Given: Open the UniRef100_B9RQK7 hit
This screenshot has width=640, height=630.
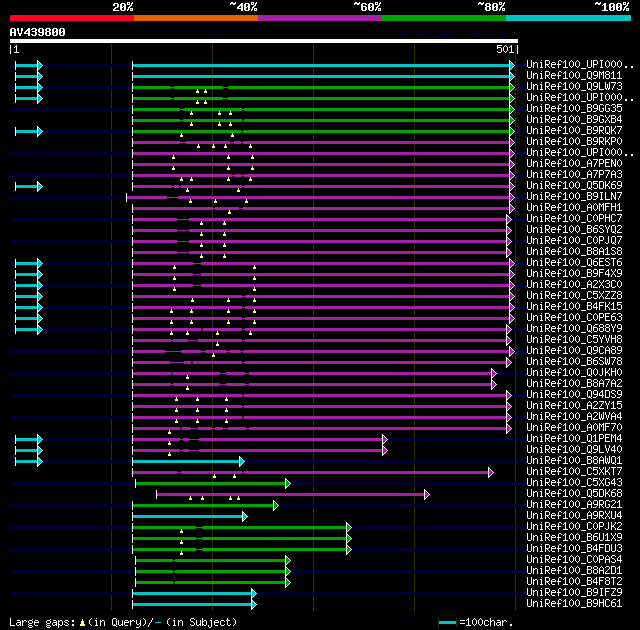Looking at the screenshot, I should [574, 131].
